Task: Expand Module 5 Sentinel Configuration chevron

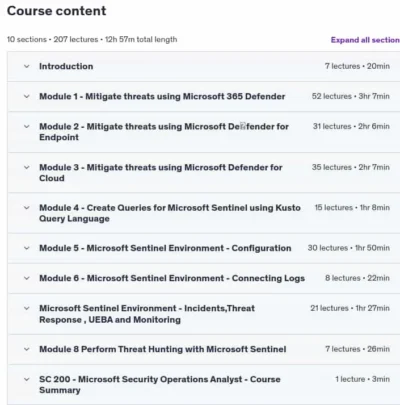Action: (27, 248)
